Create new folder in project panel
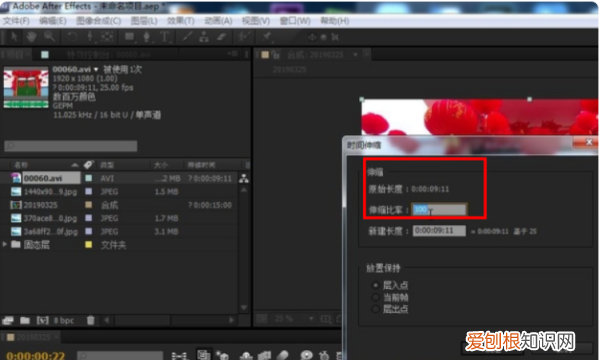The width and height of the screenshot is (600, 360). pos(25,320)
